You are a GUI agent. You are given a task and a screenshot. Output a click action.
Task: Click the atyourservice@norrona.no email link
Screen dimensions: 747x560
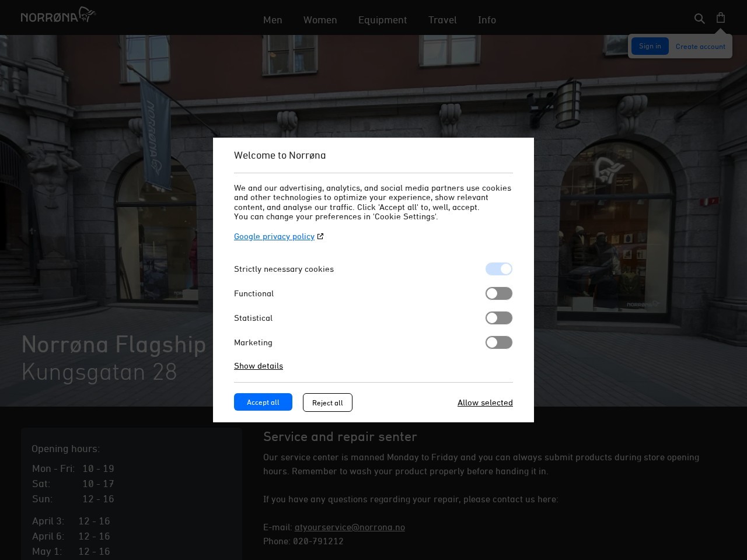[350, 527]
